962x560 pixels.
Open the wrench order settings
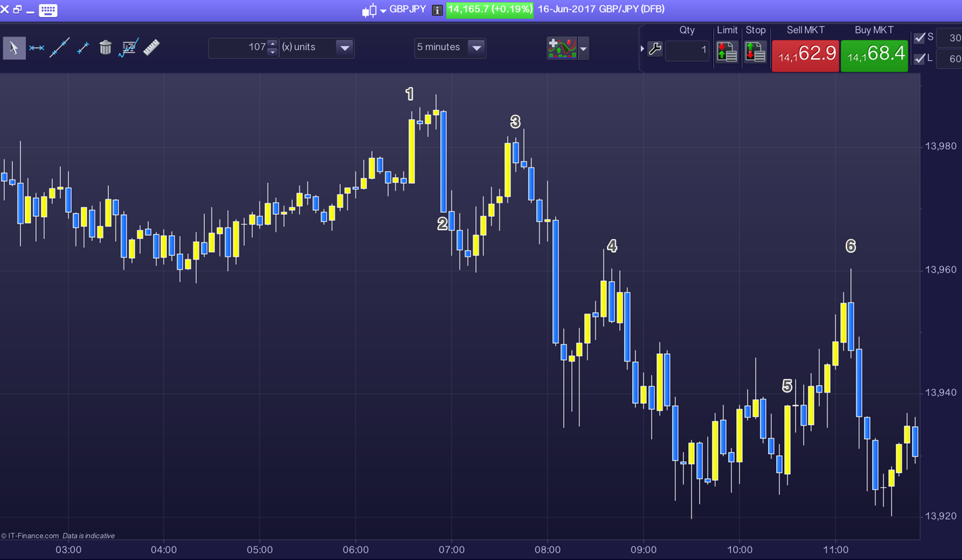(654, 49)
